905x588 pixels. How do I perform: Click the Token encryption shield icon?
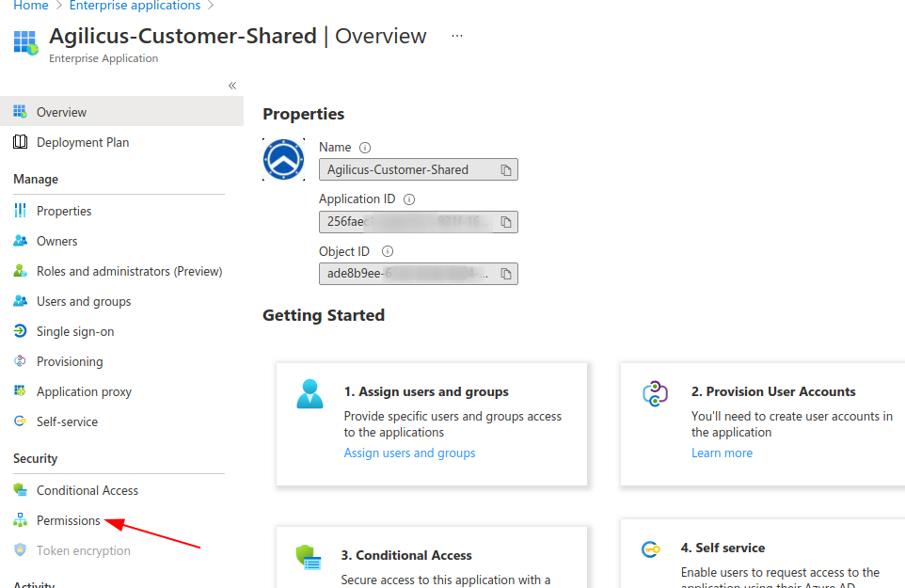coord(20,550)
